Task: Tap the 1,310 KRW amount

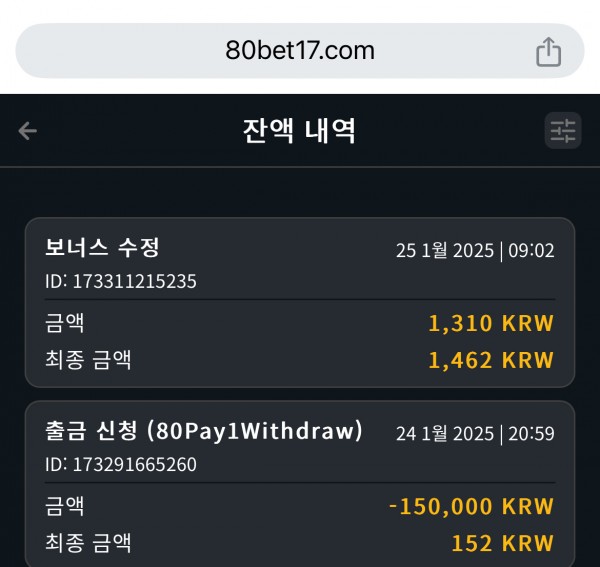Action: tap(491, 323)
